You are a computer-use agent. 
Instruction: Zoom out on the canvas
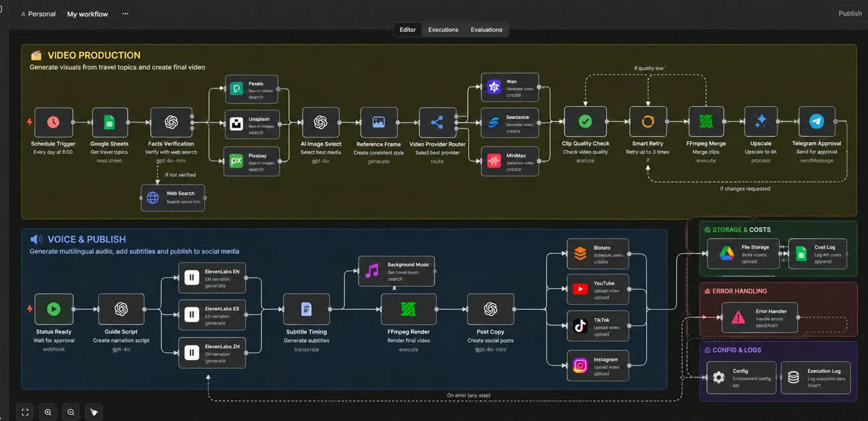click(71, 412)
